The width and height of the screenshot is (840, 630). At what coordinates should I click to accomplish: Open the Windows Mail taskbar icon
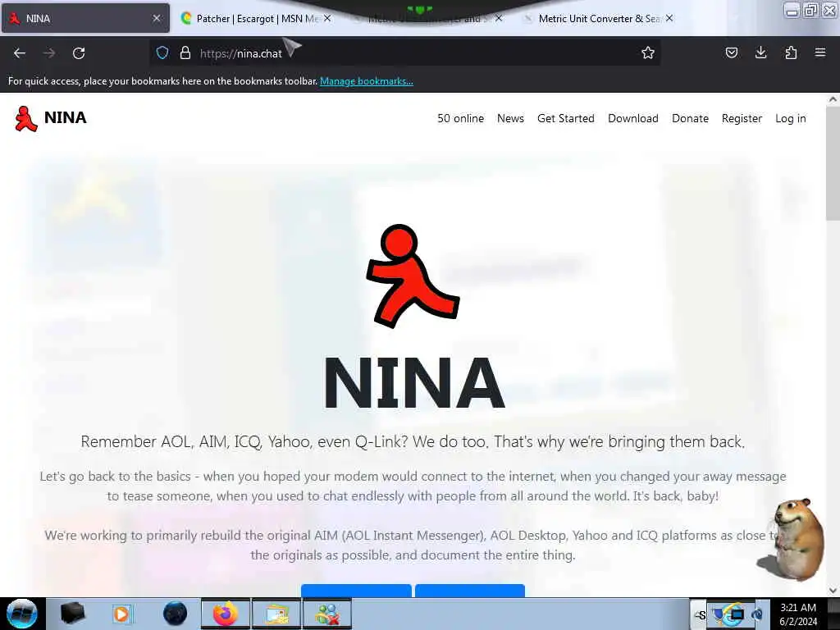(x=276, y=614)
